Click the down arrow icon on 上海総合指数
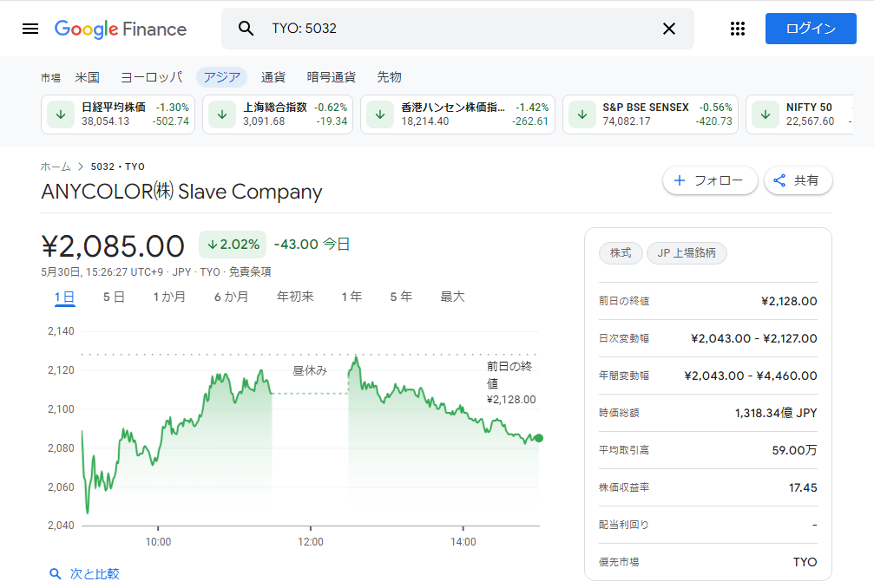874x588 pixels. click(x=222, y=114)
